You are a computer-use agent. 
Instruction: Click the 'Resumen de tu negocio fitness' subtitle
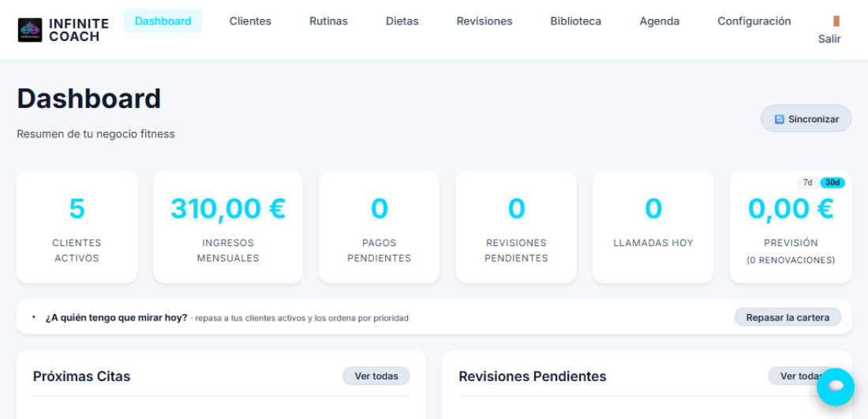[95, 134]
